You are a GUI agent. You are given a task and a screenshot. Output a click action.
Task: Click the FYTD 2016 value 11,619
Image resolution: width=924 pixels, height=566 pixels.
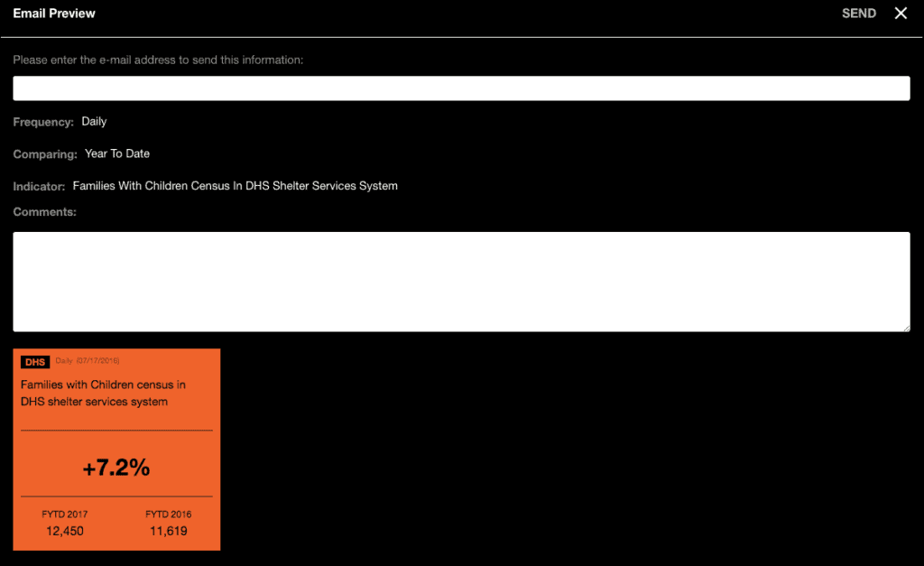tap(168, 531)
